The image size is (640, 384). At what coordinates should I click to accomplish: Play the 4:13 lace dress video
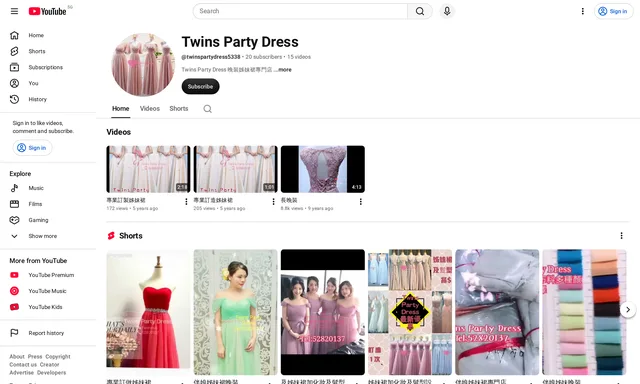point(323,169)
